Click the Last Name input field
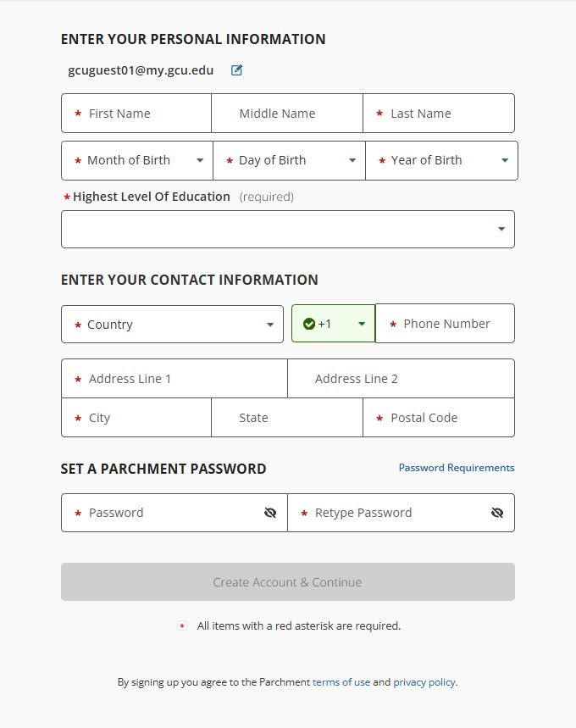This screenshot has height=728, width=576. (439, 114)
